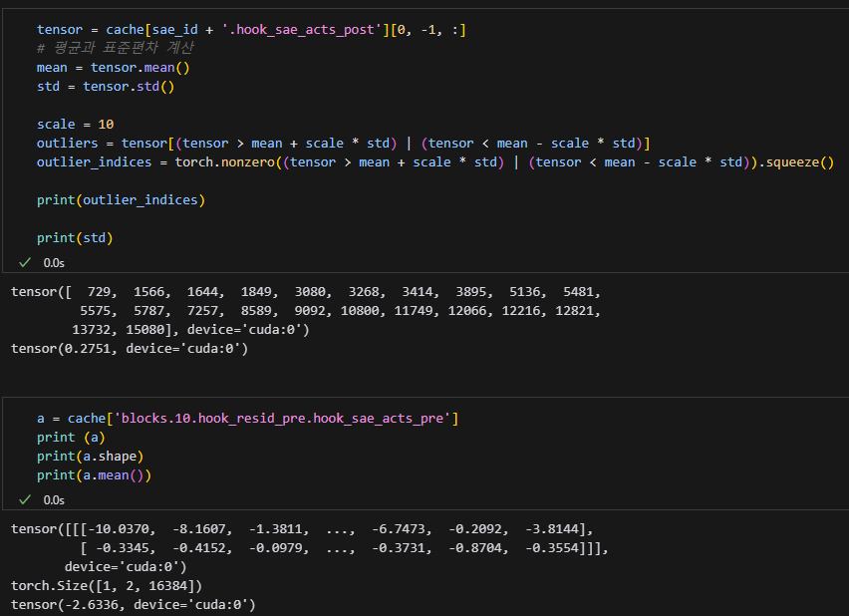849x616 pixels.
Task: Click the line starting 'tensor = cache[sae_id'
Action: [251, 30]
